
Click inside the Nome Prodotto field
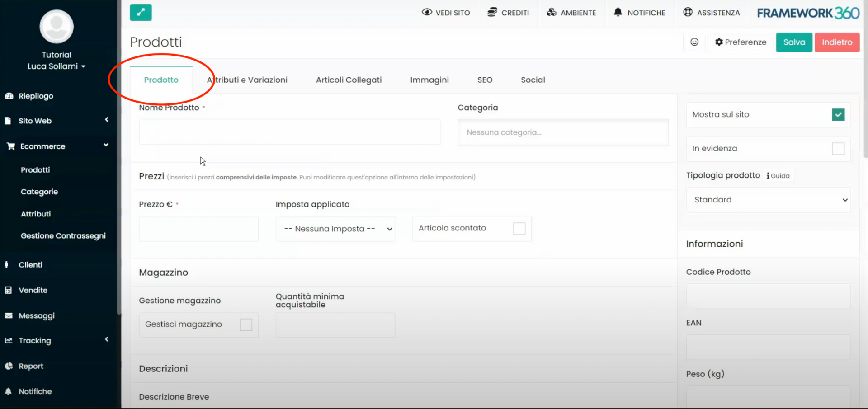pos(289,132)
